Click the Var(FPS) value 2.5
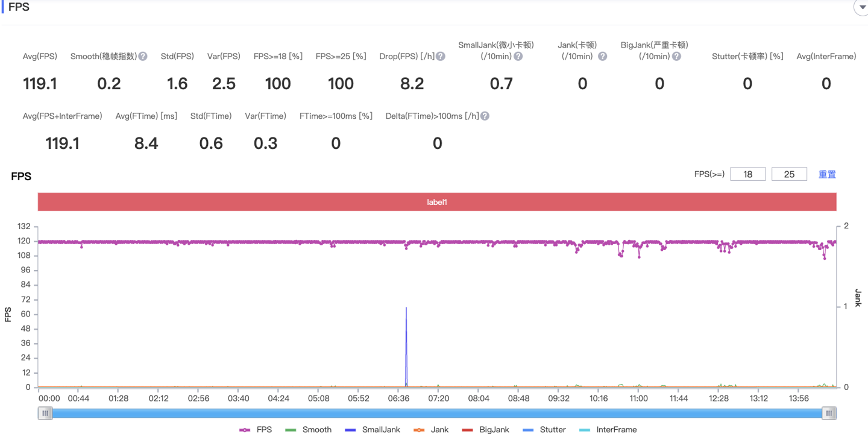 click(x=224, y=84)
